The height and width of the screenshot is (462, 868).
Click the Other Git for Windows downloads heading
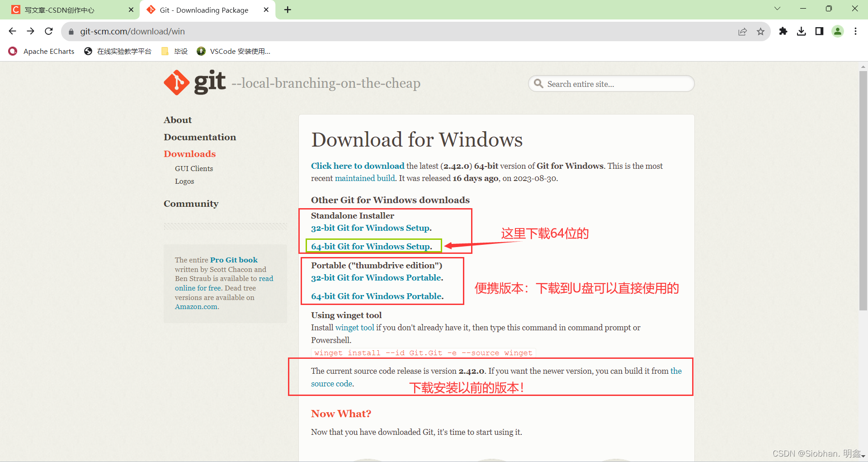(x=390, y=200)
